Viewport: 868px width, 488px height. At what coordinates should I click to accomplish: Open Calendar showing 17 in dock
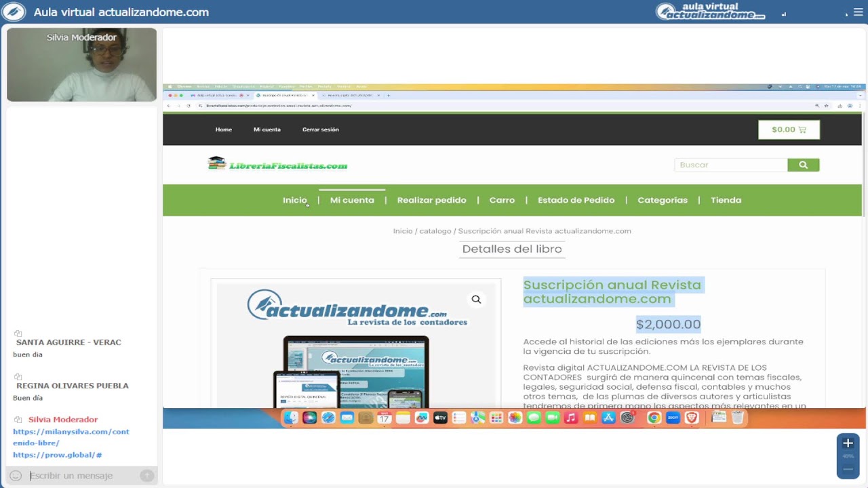point(384,418)
